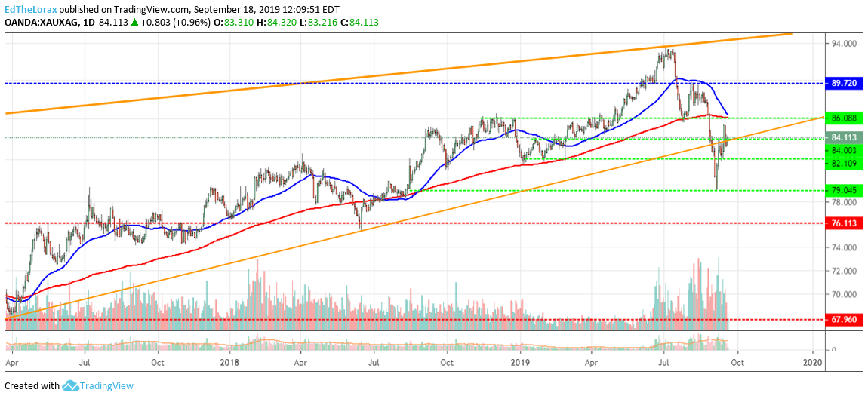
Task: Click the first Apr label on time axis
Action: click(x=11, y=363)
